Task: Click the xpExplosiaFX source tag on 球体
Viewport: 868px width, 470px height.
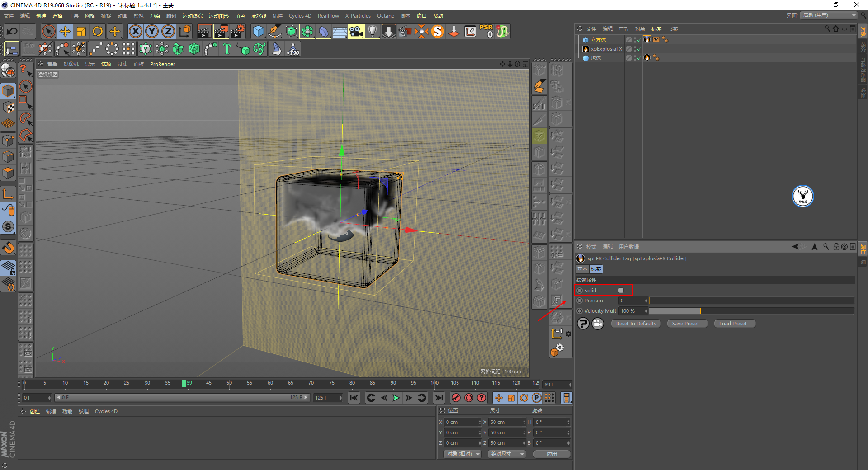Action: 647,58
